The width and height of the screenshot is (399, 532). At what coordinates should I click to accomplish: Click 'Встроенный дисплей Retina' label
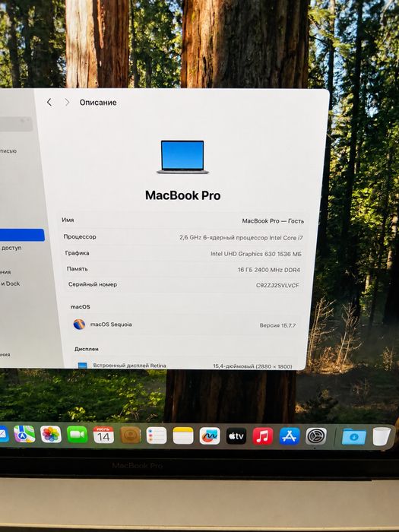coord(130,366)
